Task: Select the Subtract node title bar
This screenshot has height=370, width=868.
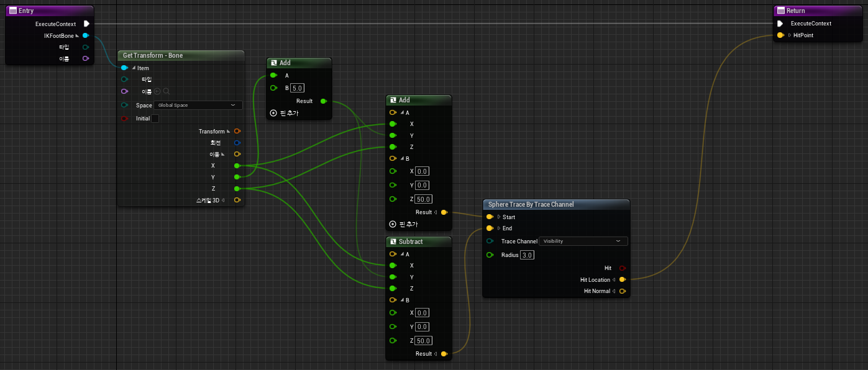Action: (418, 241)
